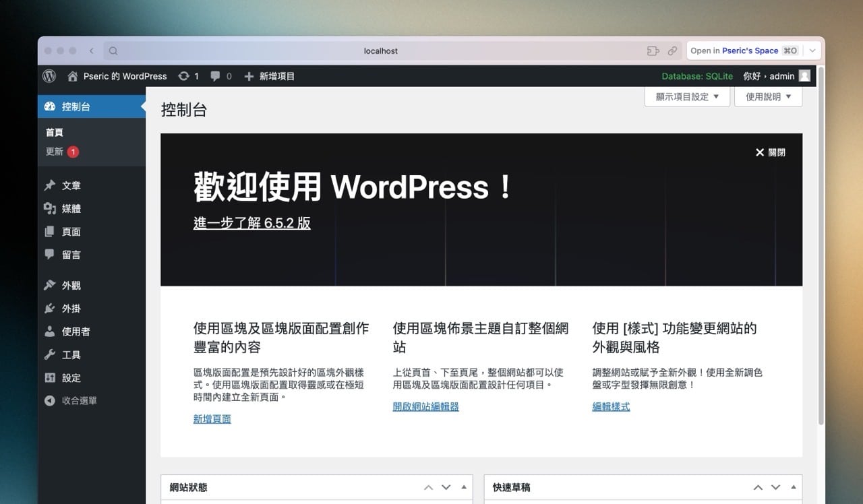Click the 留言 comment icon in sidebar
The height and width of the screenshot is (504, 863).
coord(49,255)
